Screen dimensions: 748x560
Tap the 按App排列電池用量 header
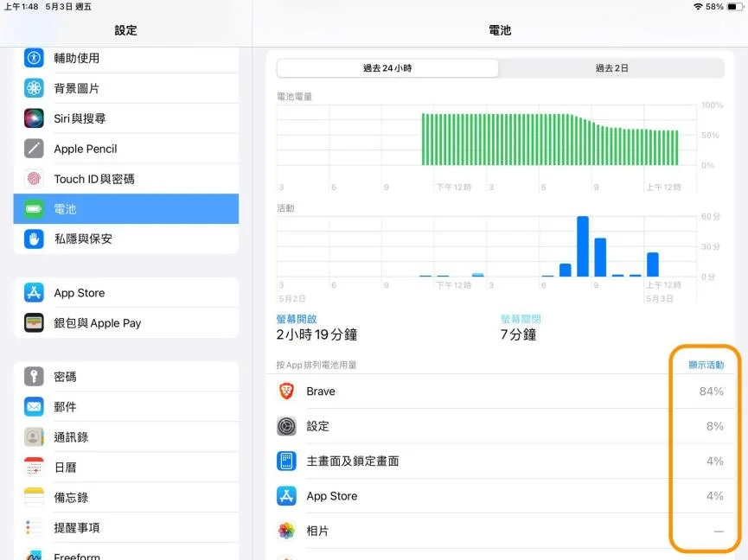(316, 365)
